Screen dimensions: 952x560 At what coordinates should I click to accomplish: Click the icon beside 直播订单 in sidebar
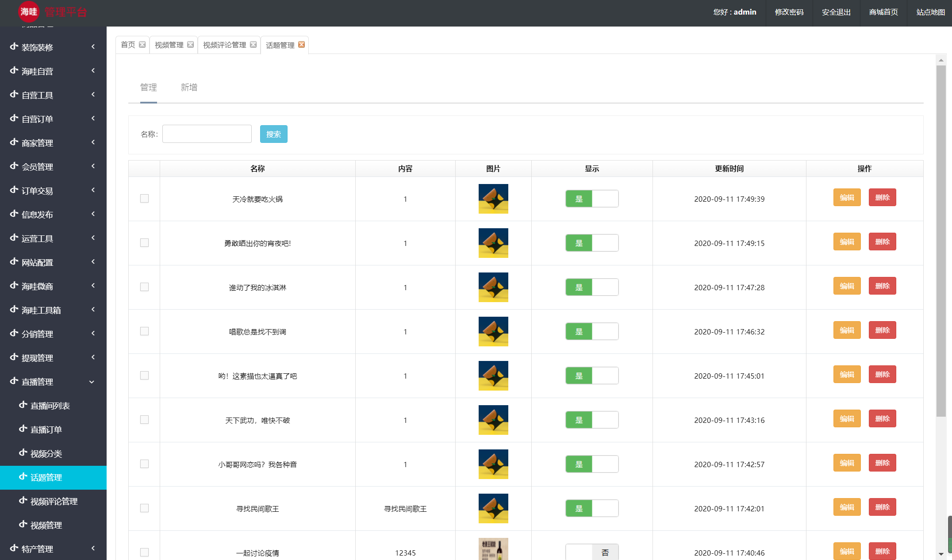23,429
